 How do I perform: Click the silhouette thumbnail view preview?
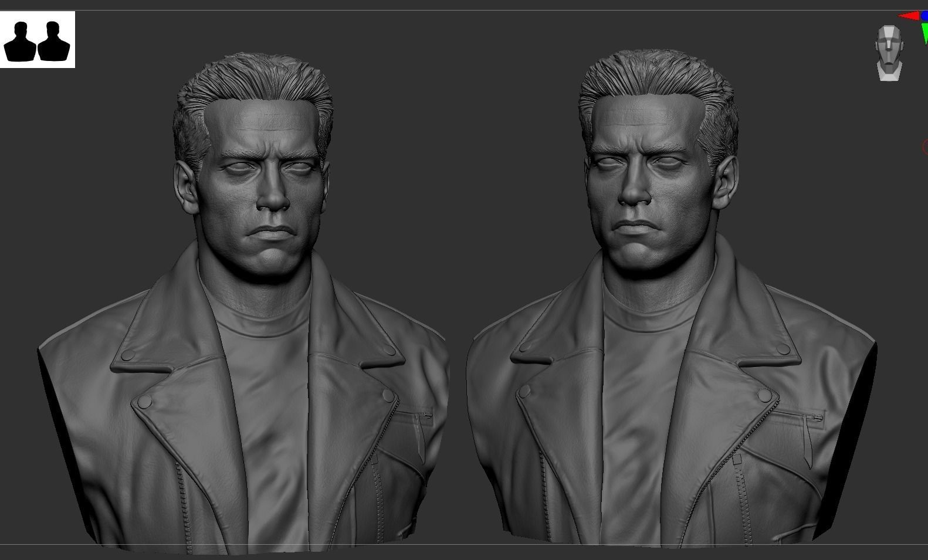tap(38, 39)
